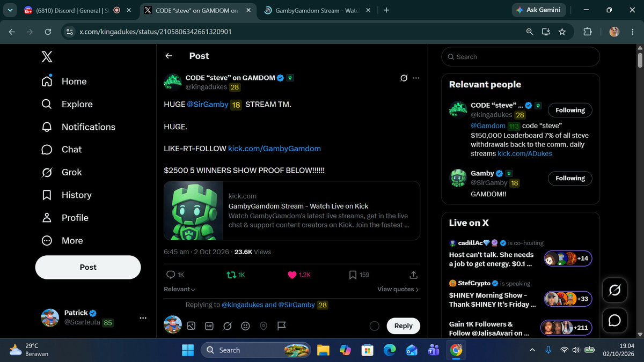Bookmark this page with the star icon

[x=562, y=32]
